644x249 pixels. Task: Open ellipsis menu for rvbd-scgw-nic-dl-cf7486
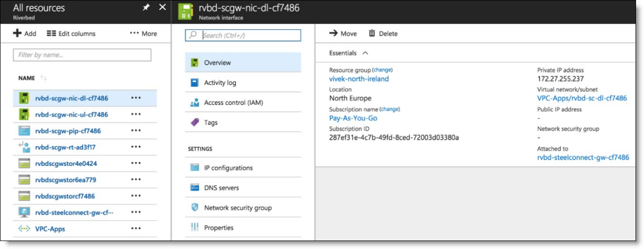[136, 98]
